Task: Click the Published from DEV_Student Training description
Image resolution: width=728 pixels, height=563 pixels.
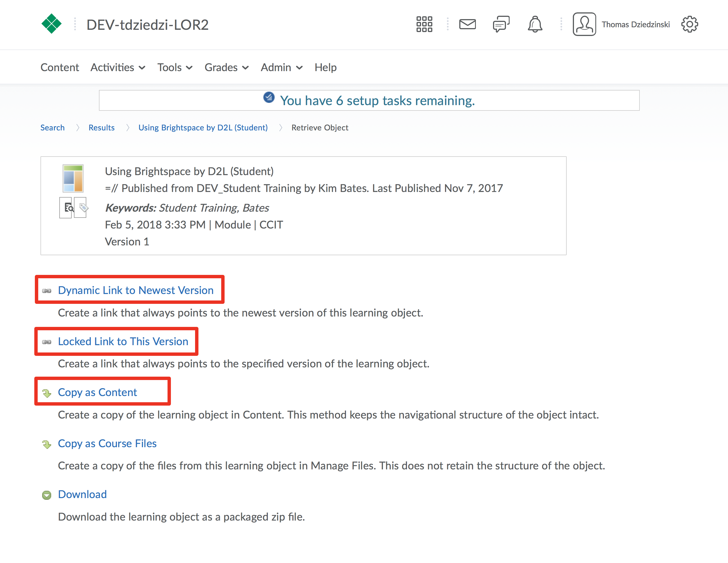Action: click(x=304, y=188)
